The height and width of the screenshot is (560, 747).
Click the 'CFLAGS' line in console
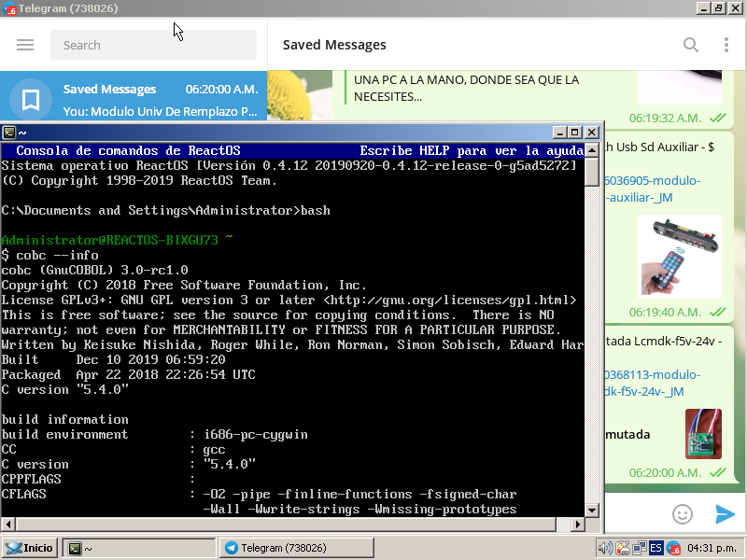[x=260, y=495]
